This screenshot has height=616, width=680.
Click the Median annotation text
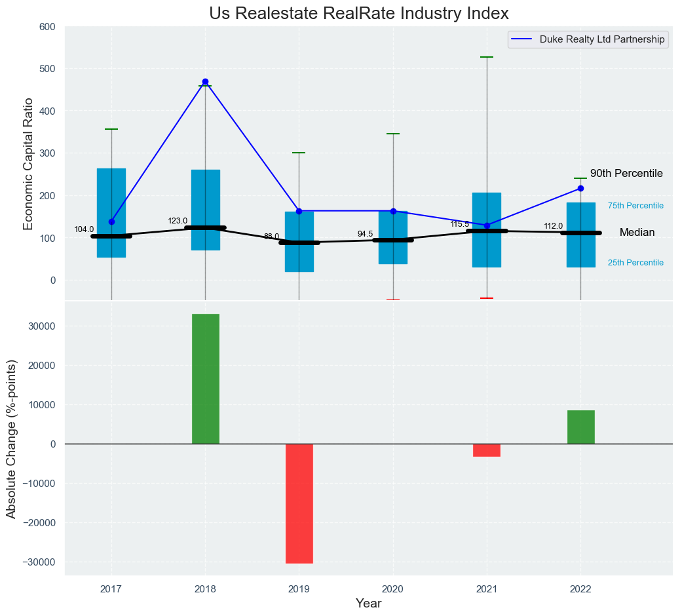pos(637,233)
